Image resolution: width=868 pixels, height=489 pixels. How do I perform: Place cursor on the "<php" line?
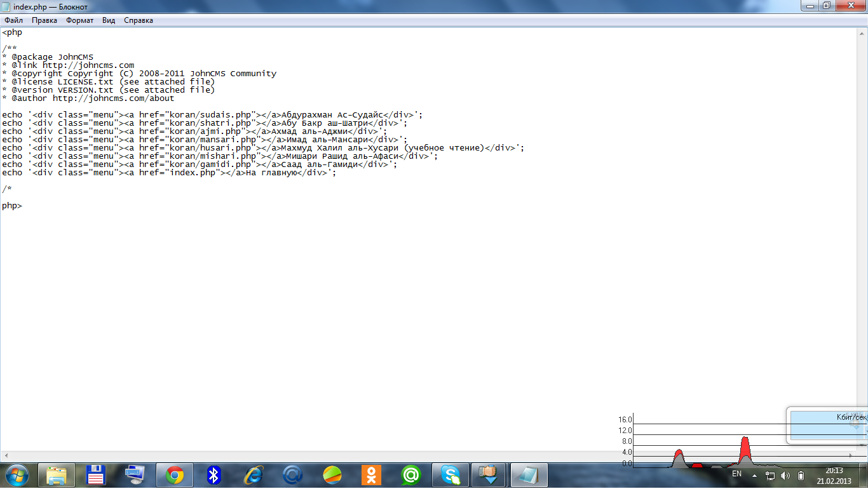(12, 32)
